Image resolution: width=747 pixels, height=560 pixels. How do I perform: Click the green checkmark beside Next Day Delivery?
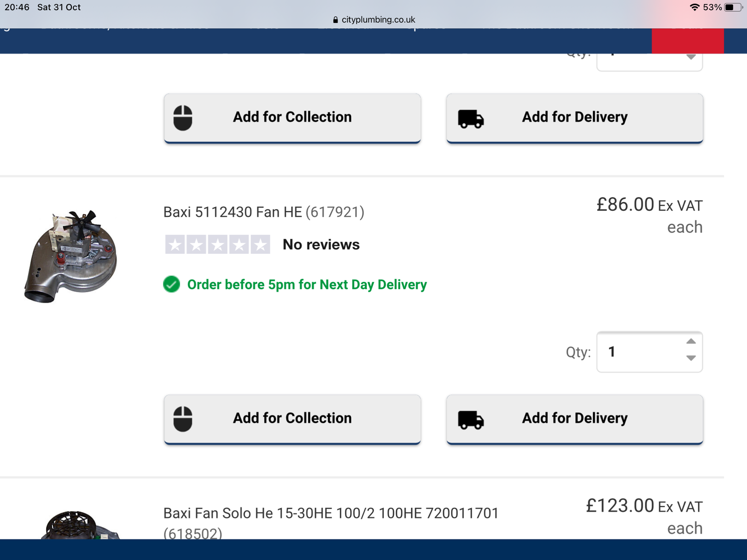tap(171, 284)
